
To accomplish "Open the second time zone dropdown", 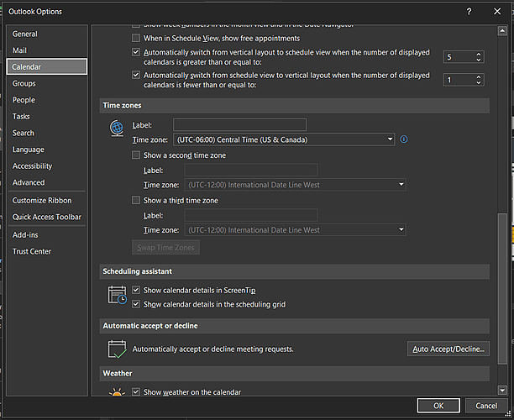I will pyautogui.click(x=401, y=185).
